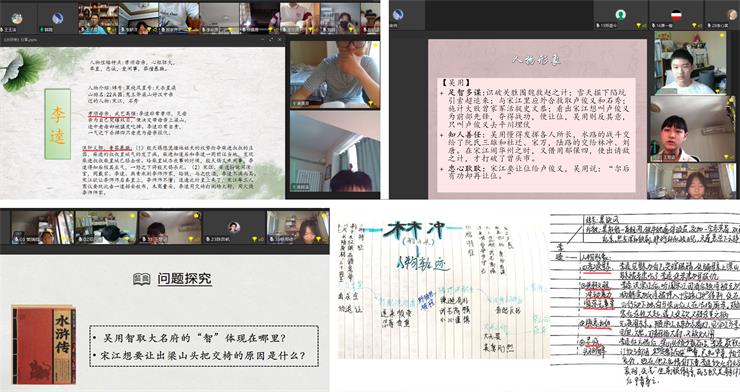Click the question about 宋江 giving up 头把交椅
The image size is (740, 392).
point(203,355)
